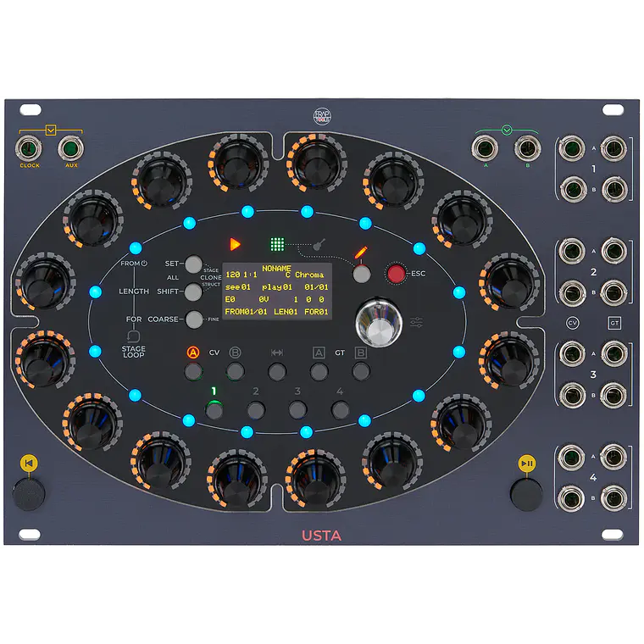
Task: Select track 3 button
Action: pyautogui.click(x=297, y=410)
